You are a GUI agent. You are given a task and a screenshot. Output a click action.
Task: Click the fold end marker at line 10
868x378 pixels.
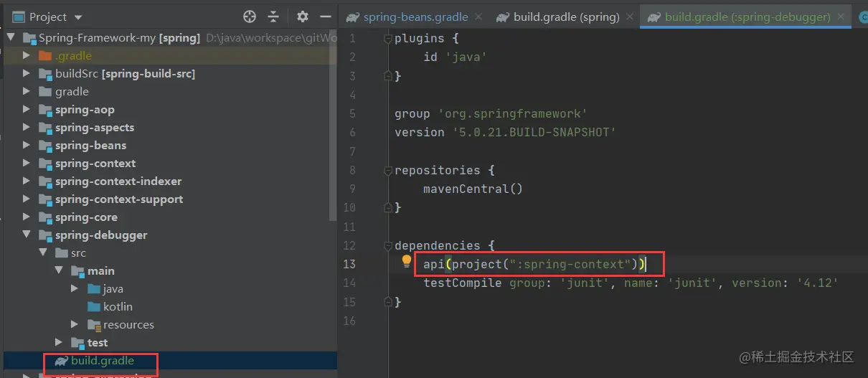coord(388,207)
